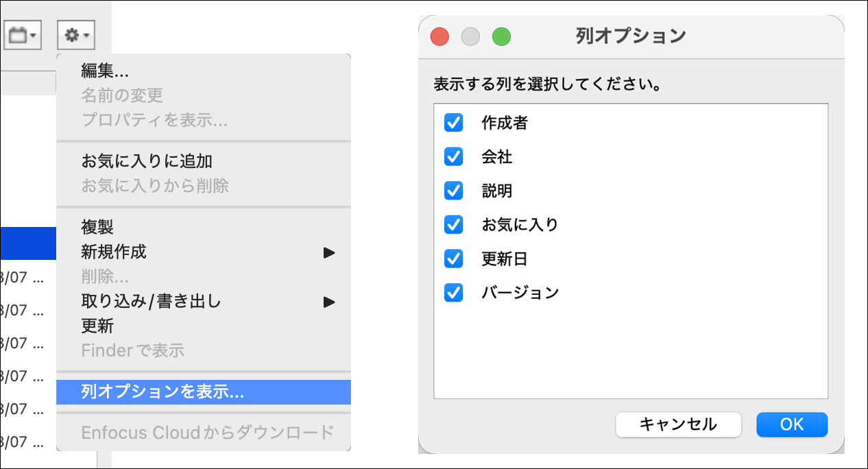Uncheck the バージョン column checkbox
868x469 pixels.
point(454,293)
